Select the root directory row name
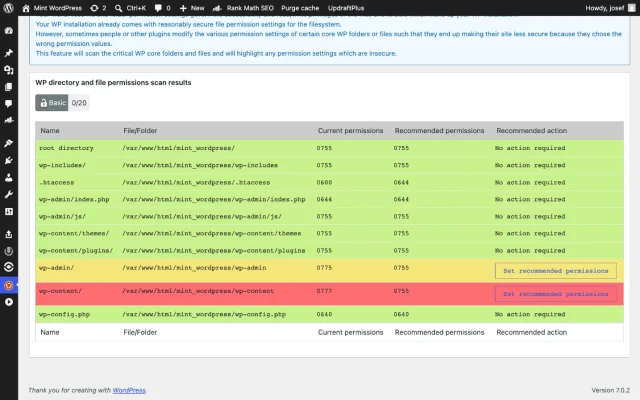Screen dimensions: 640x400 66,148
